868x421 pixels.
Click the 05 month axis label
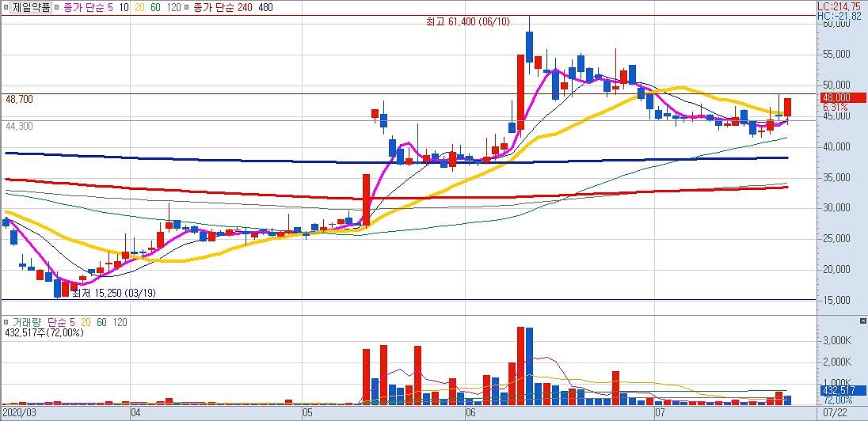(x=308, y=413)
